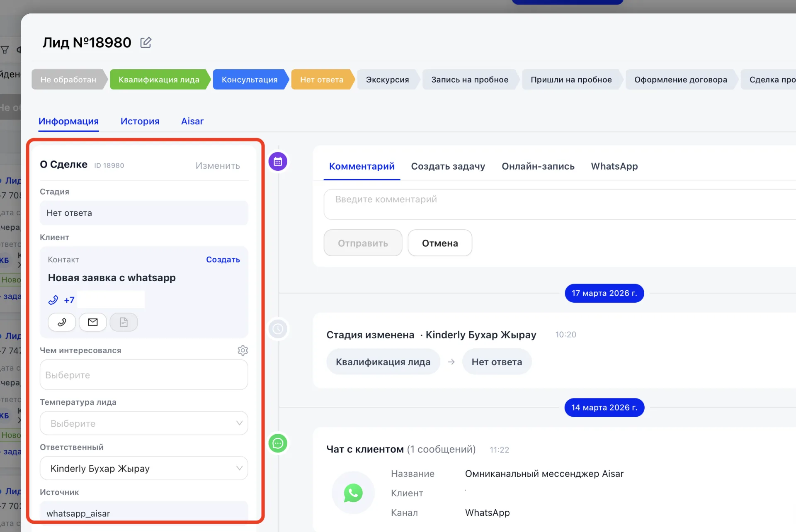Click the 10:20 timestamp
Viewport: 796px width, 532px height.
pyautogui.click(x=566, y=335)
